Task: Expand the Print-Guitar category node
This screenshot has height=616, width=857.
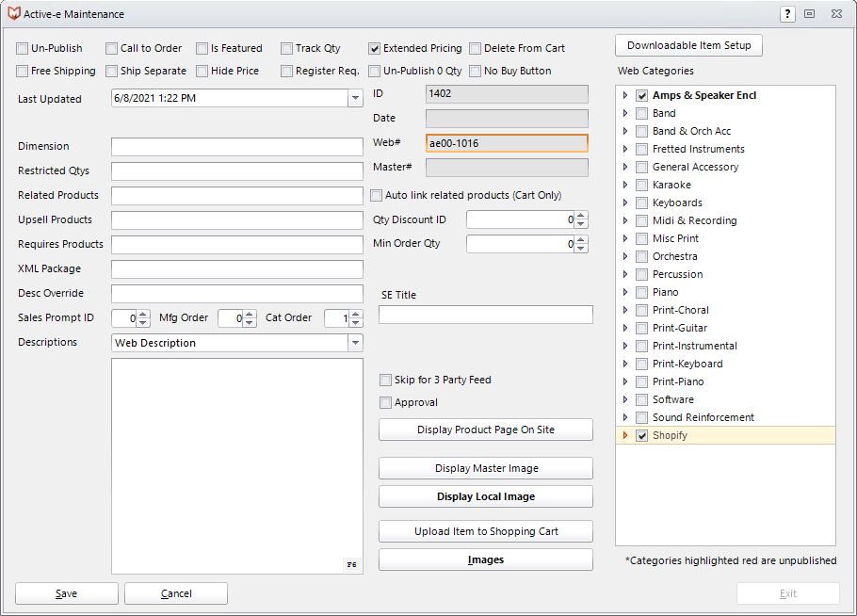Action: (x=625, y=328)
